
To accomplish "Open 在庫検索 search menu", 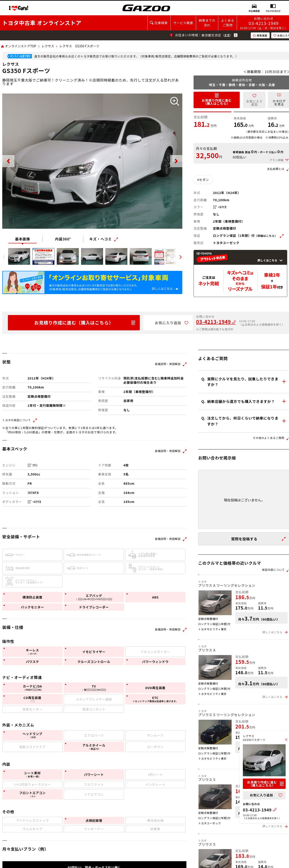I will click(158, 23).
